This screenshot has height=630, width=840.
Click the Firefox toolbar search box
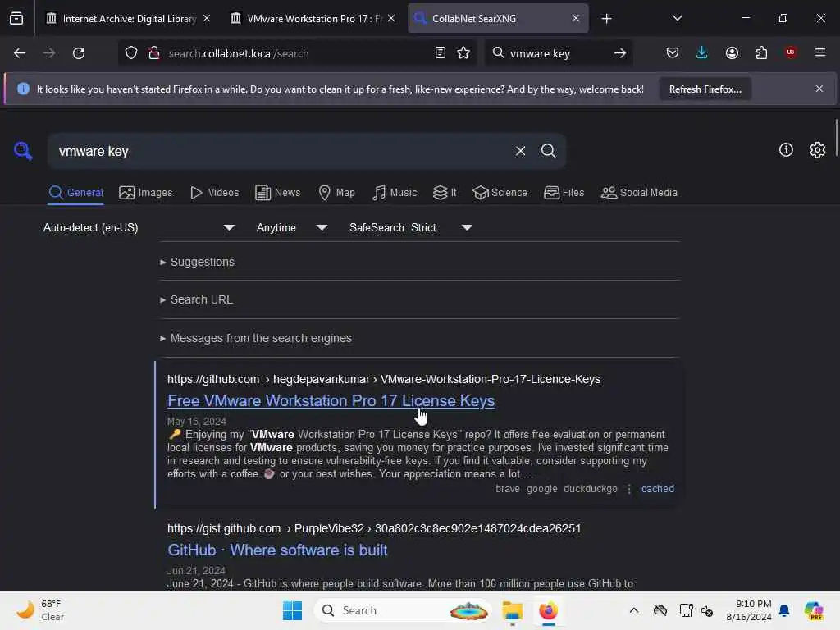[x=557, y=53]
